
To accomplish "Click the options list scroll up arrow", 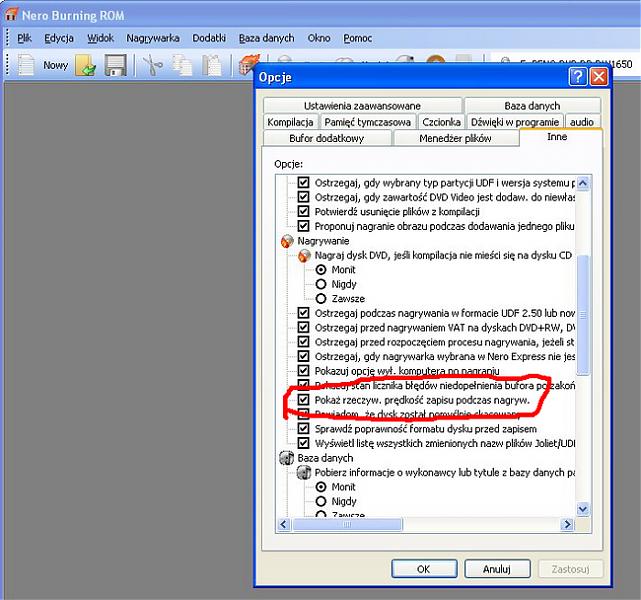I will click(583, 183).
